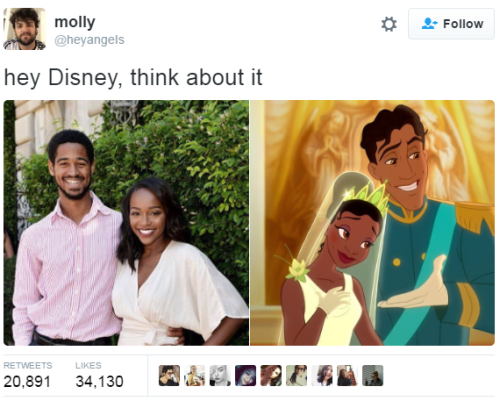This screenshot has height=401, width=500.
Task: Click the seventh liker avatar
Action: tap(322, 376)
